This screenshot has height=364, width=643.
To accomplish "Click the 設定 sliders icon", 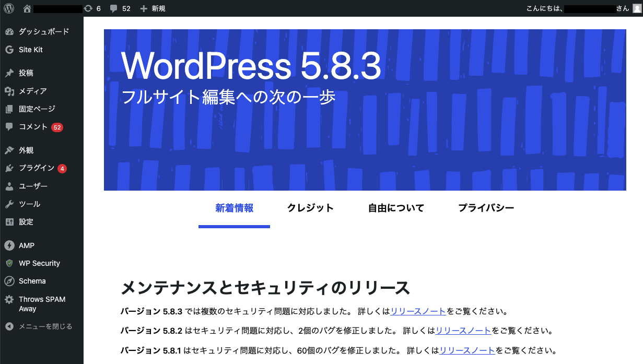I will coord(9,222).
